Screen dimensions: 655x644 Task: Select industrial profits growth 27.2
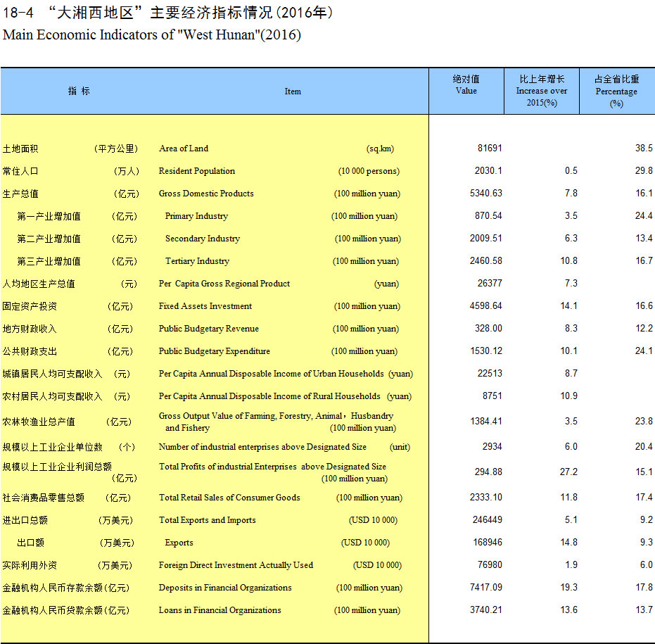click(x=568, y=472)
